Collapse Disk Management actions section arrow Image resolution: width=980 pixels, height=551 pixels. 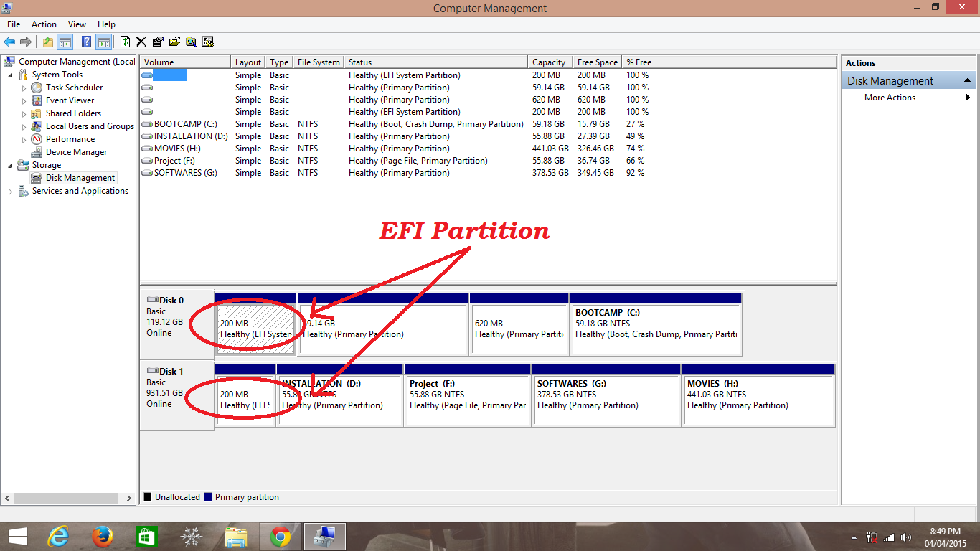tap(967, 80)
